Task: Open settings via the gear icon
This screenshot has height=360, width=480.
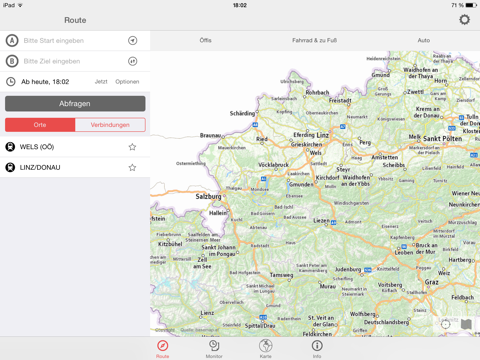Action: [464, 20]
